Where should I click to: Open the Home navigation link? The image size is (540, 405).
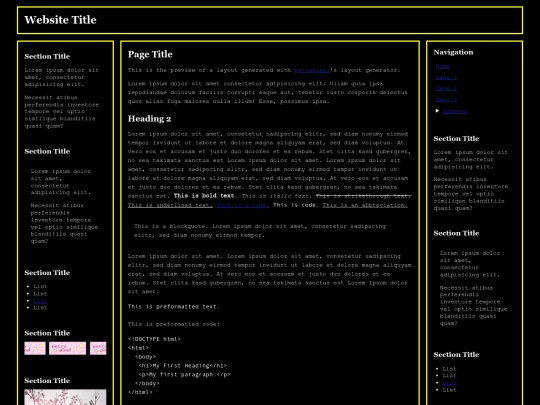tap(443, 66)
